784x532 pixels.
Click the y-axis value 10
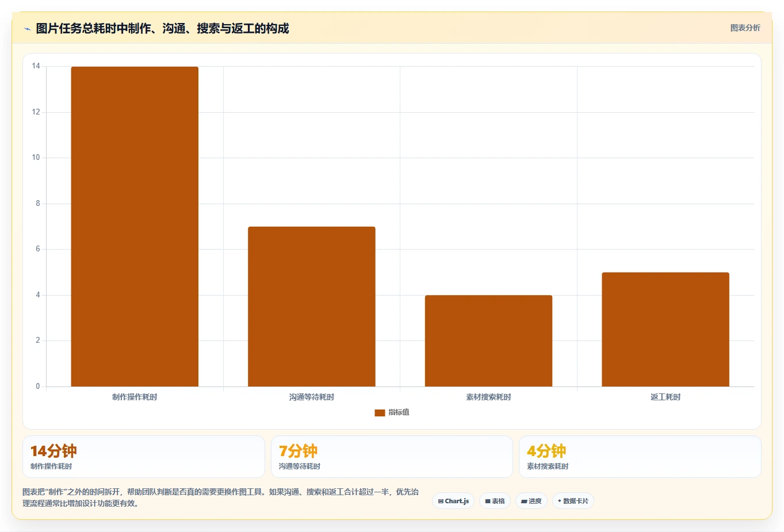pyautogui.click(x=36, y=158)
